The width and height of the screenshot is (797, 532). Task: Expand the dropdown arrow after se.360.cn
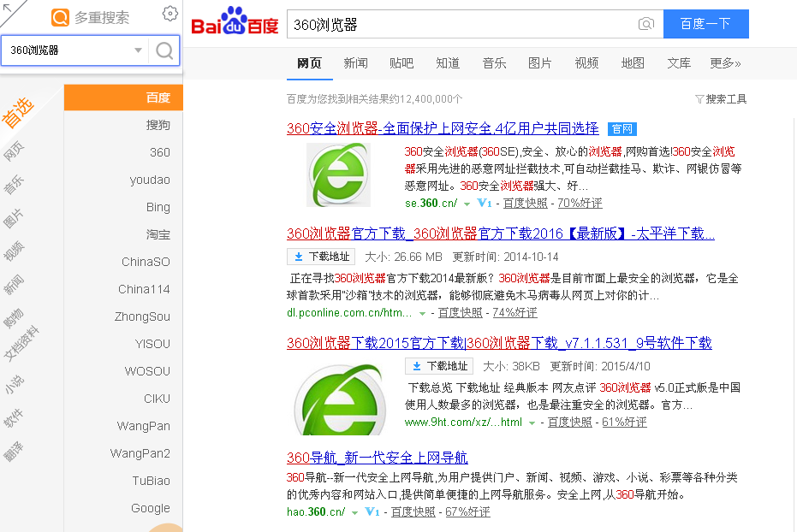[x=467, y=204]
